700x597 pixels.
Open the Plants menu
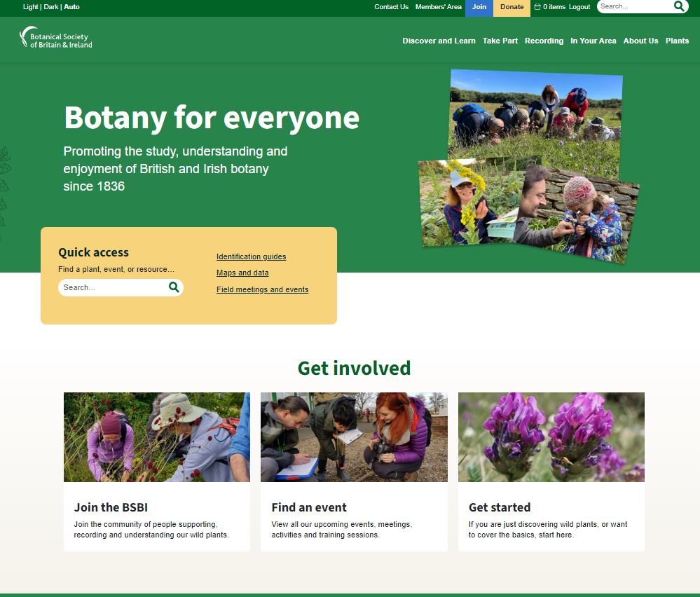[677, 41]
